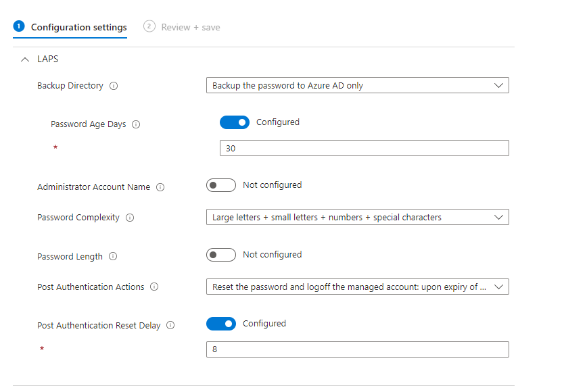This screenshot has height=392, width=564.
Task: Click info icon next to Backup Directory
Action: (x=114, y=86)
